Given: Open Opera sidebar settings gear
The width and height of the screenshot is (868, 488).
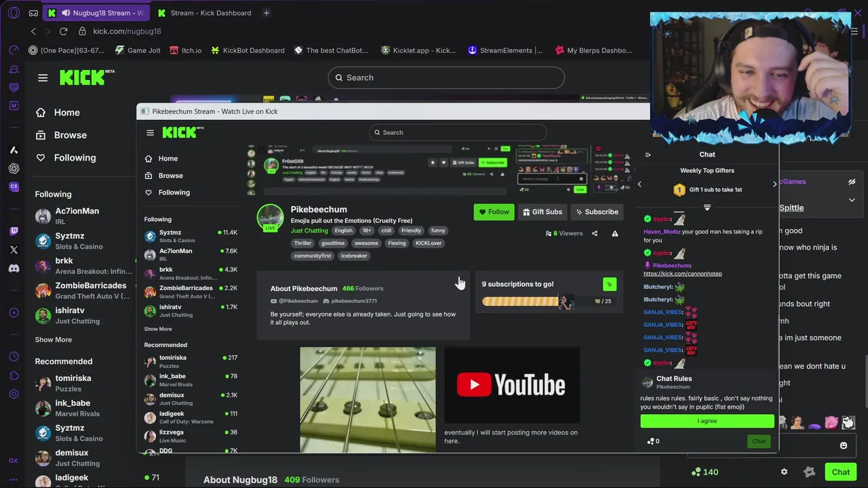Looking at the screenshot, I should coord(14,394).
